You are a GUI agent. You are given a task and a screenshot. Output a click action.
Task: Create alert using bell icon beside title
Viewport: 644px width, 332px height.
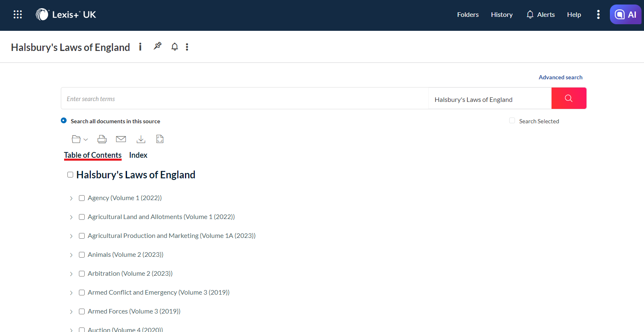pyautogui.click(x=175, y=47)
